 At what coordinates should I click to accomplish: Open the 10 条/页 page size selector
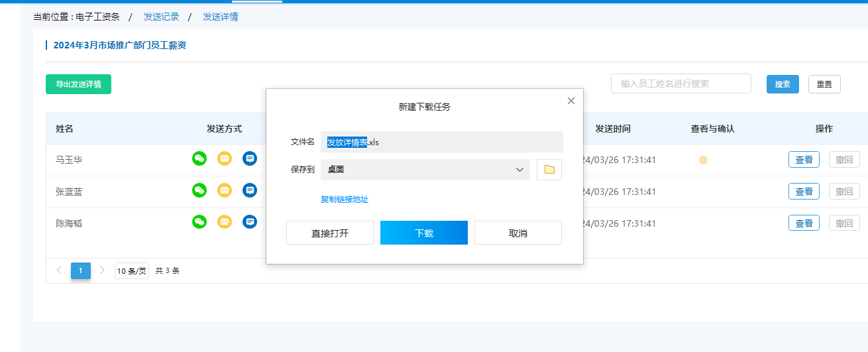point(132,271)
